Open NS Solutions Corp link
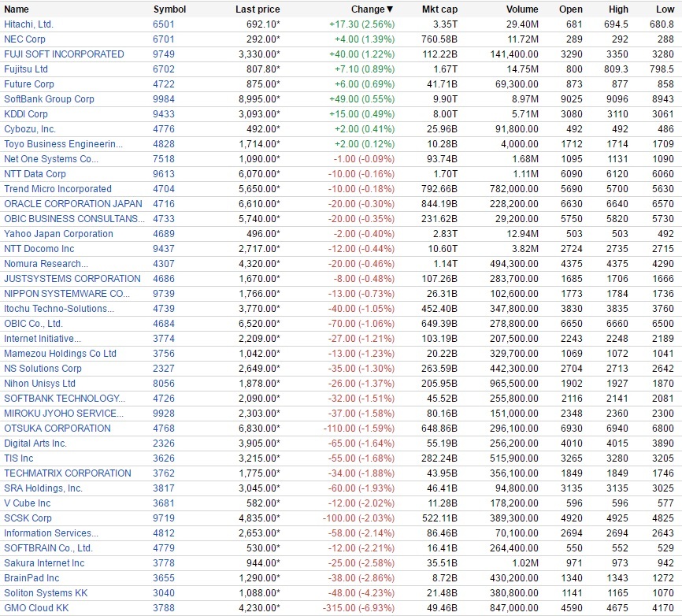This screenshot has height=616, width=682. click(43, 369)
